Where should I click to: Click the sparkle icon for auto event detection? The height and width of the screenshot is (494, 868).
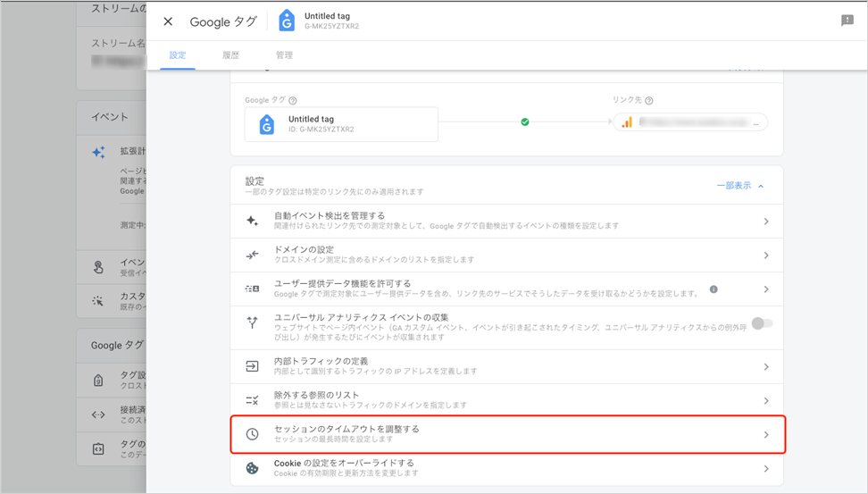click(252, 221)
